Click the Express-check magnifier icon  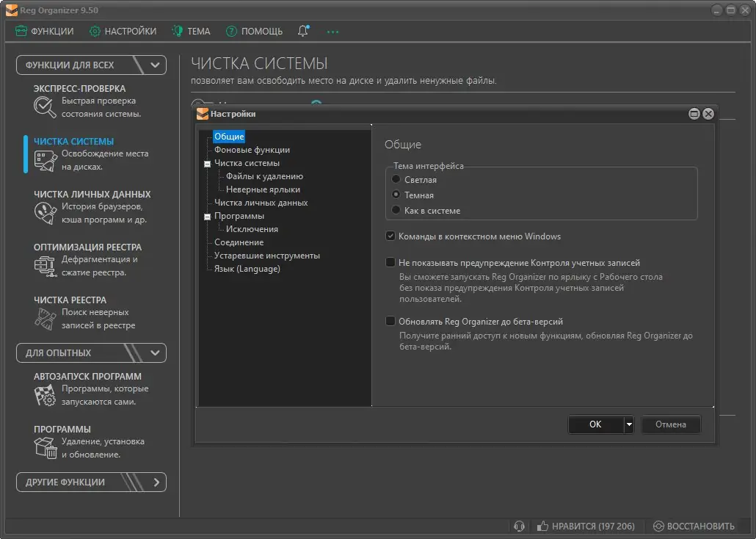45,107
